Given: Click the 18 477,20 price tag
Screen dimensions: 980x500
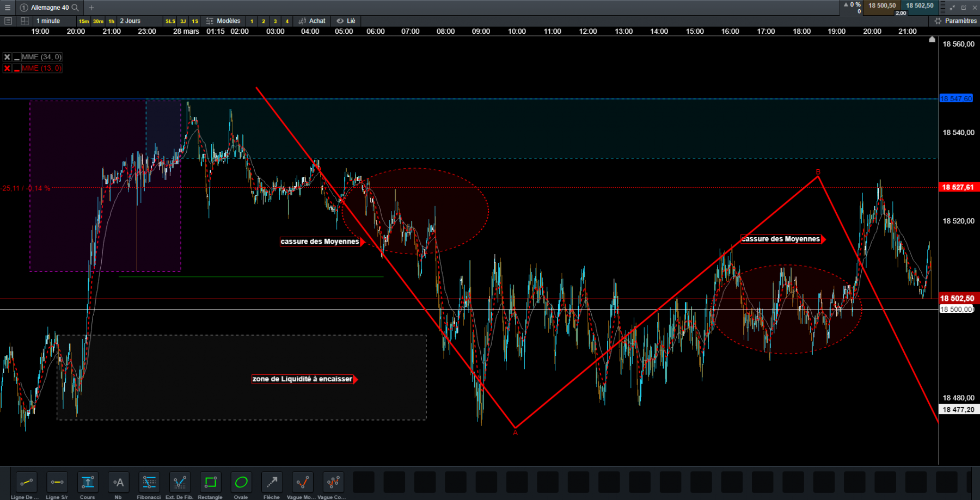Looking at the screenshot, I should [959, 410].
